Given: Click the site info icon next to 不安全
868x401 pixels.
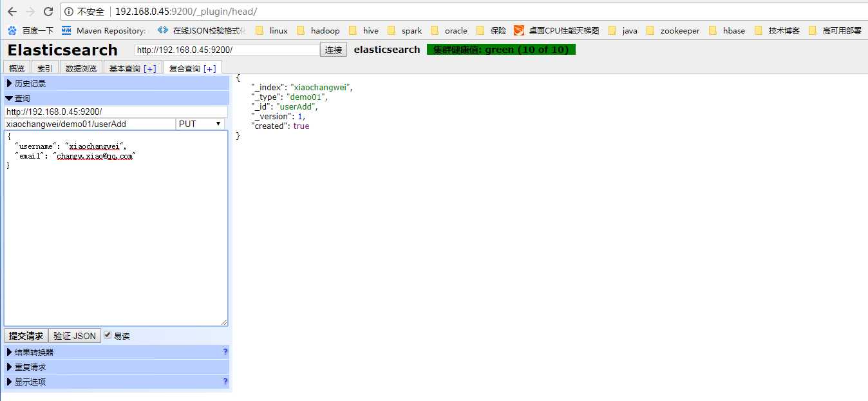Looking at the screenshot, I should tap(69, 12).
